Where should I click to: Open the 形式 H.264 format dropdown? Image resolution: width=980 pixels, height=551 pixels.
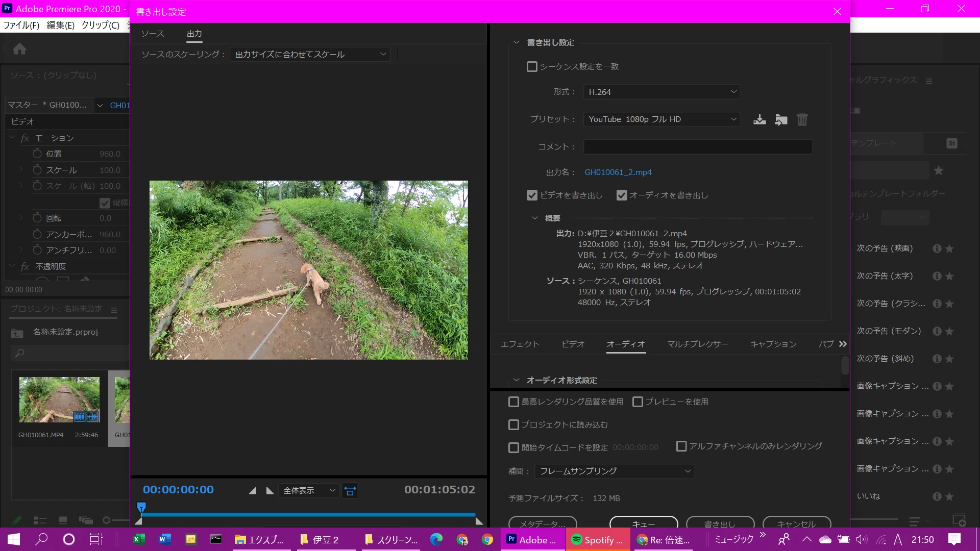click(662, 92)
